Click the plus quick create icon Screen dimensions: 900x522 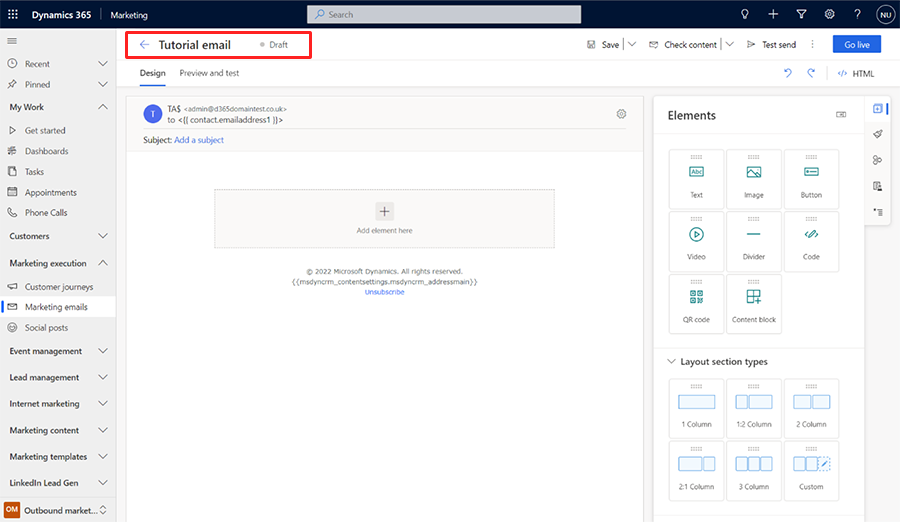(773, 14)
